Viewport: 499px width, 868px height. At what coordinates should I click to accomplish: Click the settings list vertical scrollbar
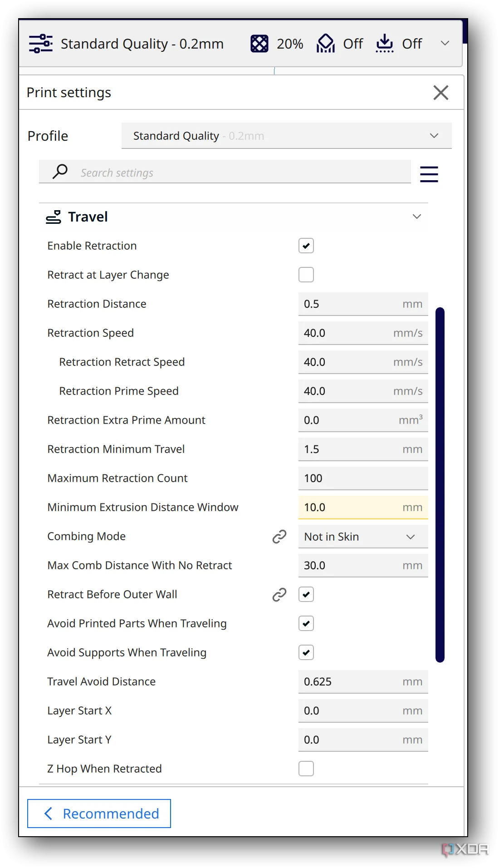click(440, 484)
